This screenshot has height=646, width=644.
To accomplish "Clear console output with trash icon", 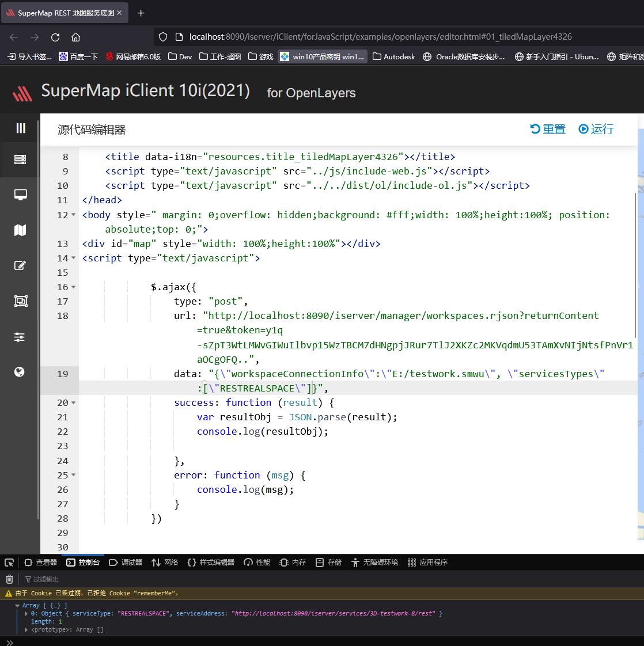I will click(9, 579).
